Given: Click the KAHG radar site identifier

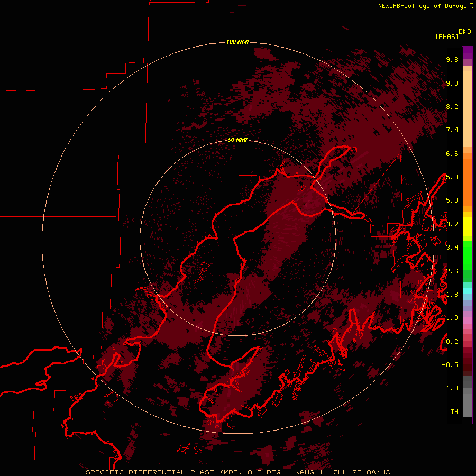Looking at the screenshot, I should point(305,472).
